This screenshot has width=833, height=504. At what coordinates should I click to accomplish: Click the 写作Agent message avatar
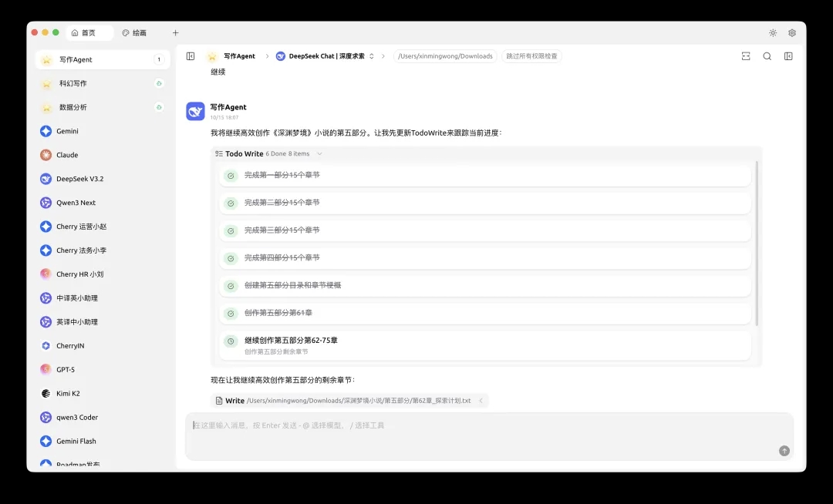(x=195, y=112)
